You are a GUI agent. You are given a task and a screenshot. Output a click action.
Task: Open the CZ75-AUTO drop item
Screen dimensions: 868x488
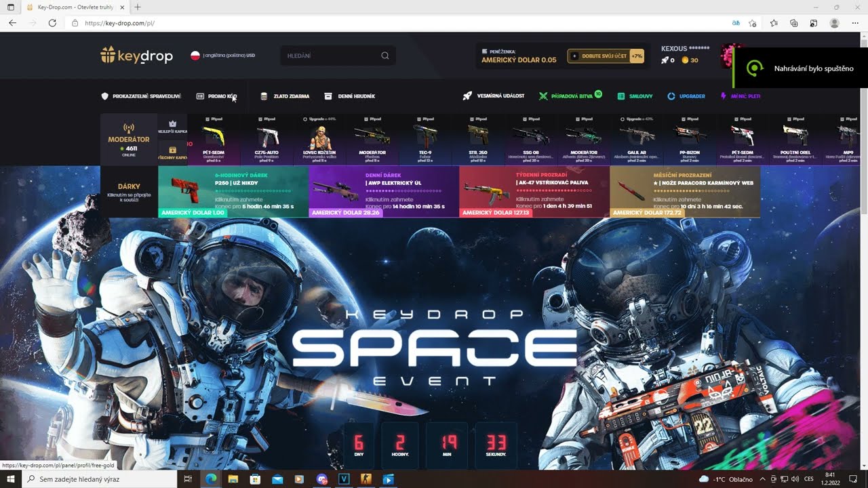click(x=267, y=139)
